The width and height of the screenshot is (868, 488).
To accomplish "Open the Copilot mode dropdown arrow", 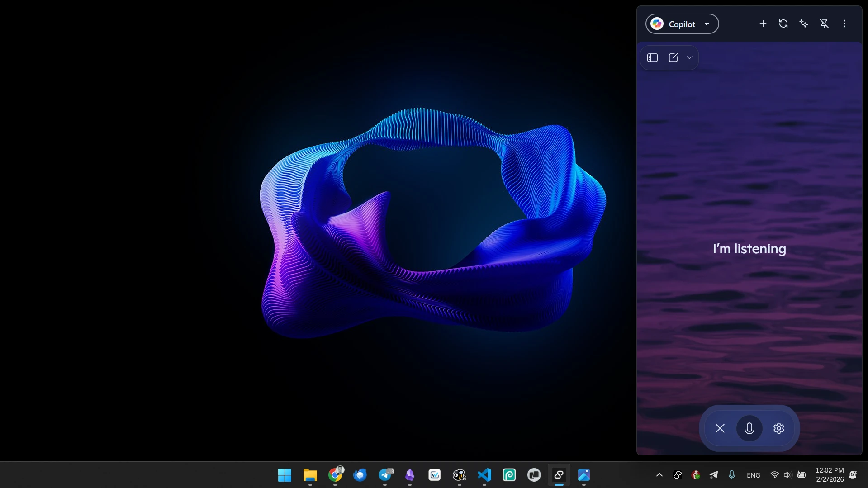I will point(707,24).
